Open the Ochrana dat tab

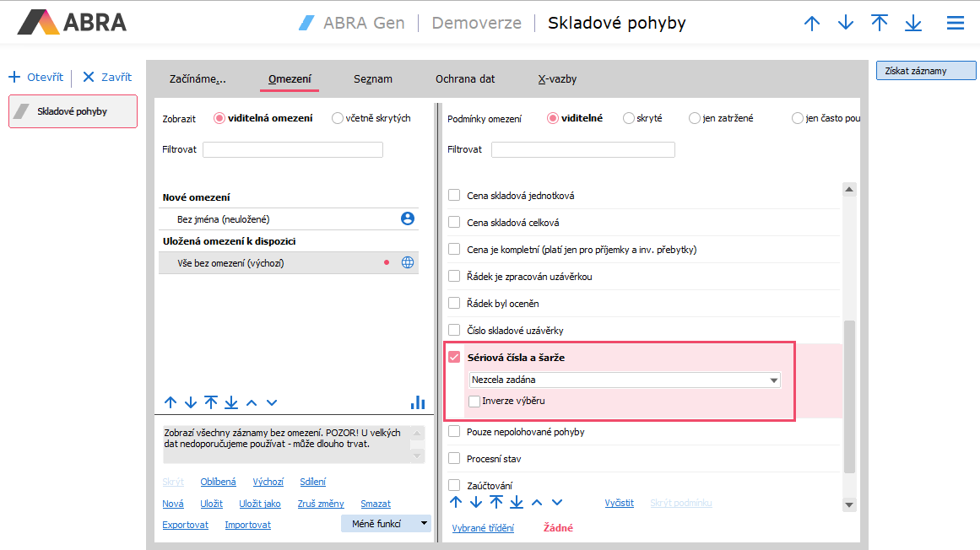(465, 79)
